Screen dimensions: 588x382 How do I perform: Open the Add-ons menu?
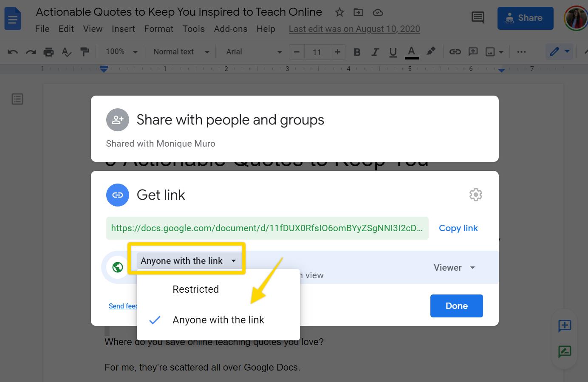click(231, 29)
